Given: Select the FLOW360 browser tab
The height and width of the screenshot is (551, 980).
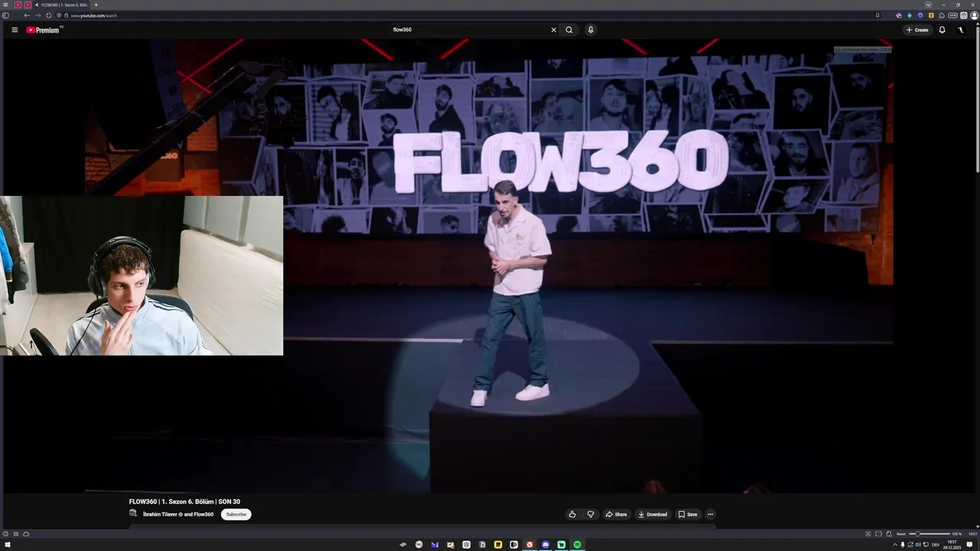Looking at the screenshot, I should (x=61, y=5).
